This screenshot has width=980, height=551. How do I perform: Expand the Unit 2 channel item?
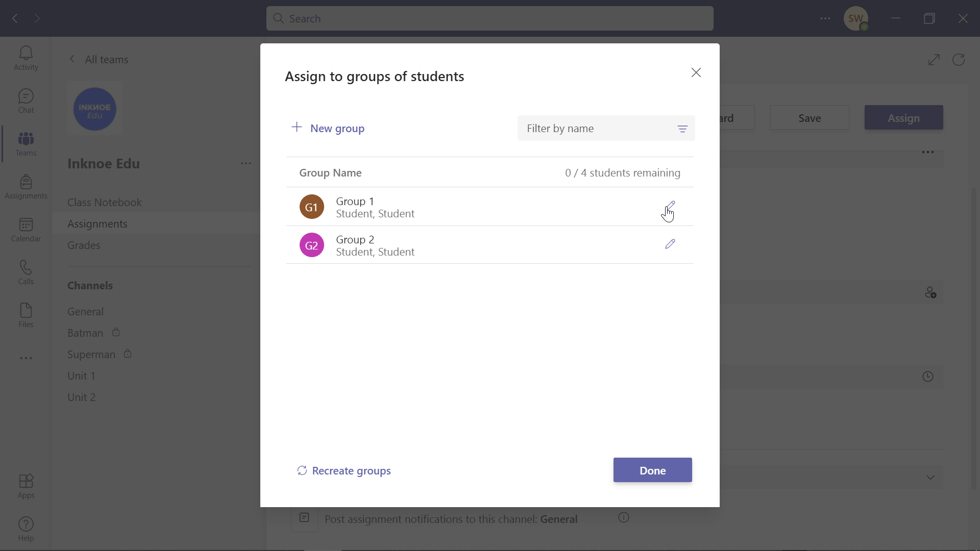click(82, 397)
